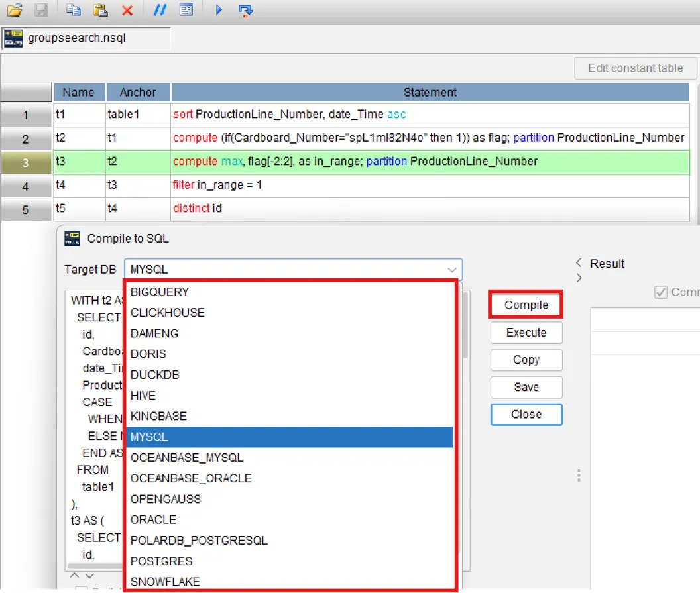Image resolution: width=700 pixels, height=593 pixels.
Task: Choose DAMENG from the database list
Action: click(x=290, y=334)
